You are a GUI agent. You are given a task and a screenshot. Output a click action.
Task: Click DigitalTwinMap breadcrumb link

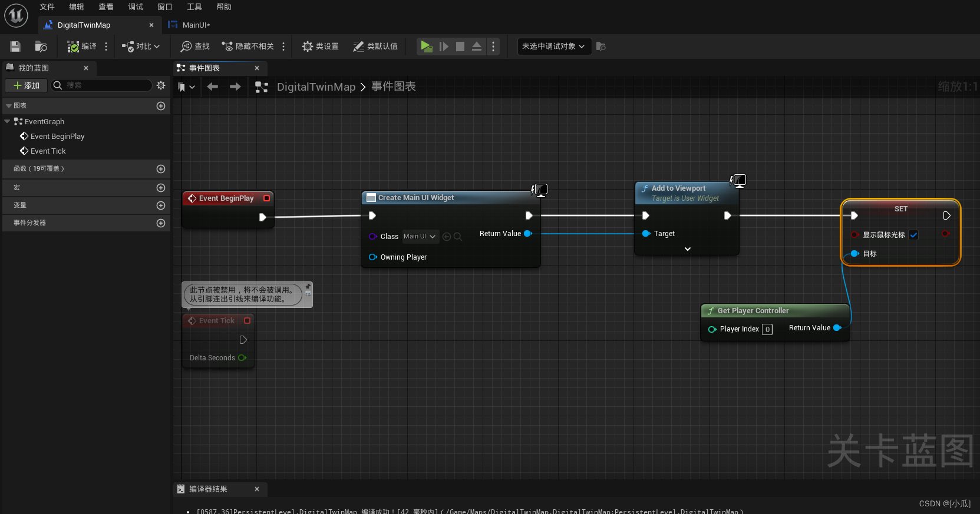tap(316, 87)
